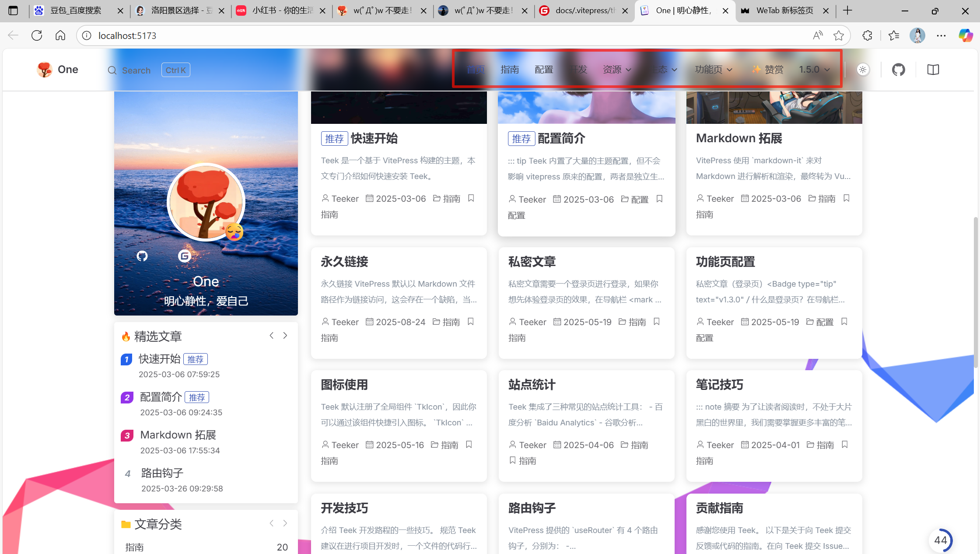
Task: Click the One tree logo in navbar
Action: [x=45, y=70]
